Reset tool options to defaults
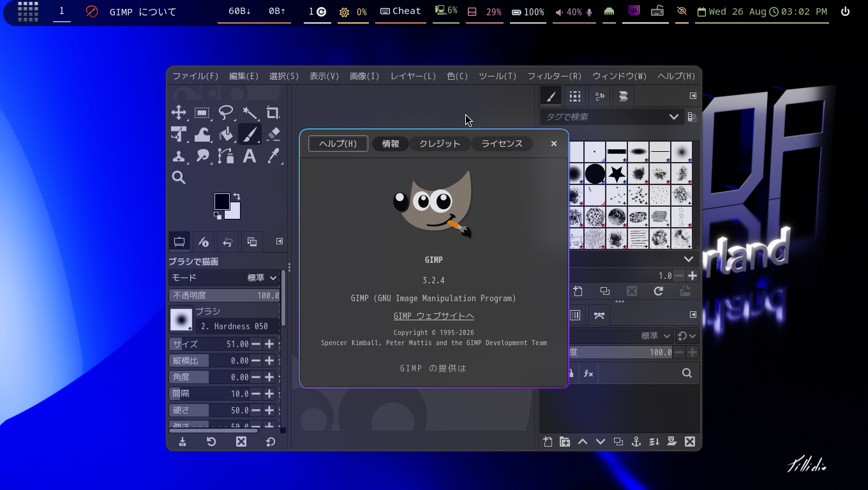This screenshot has height=490, width=868. [271, 442]
